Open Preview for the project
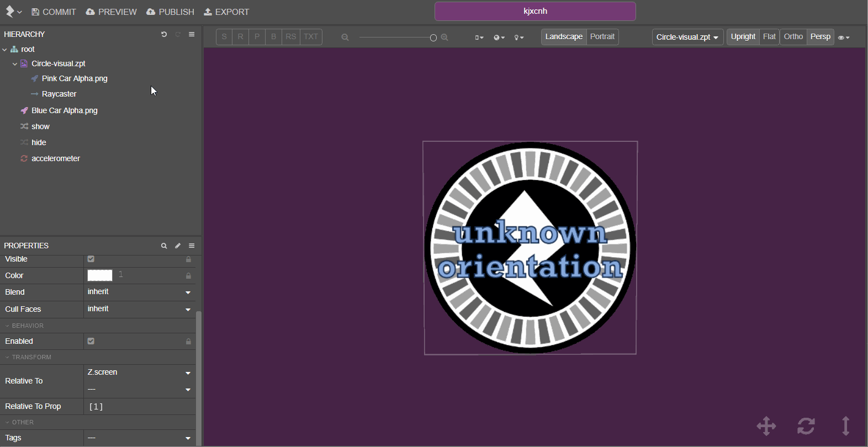Image resolution: width=868 pixels, height=447 pixels. point(111,12)
